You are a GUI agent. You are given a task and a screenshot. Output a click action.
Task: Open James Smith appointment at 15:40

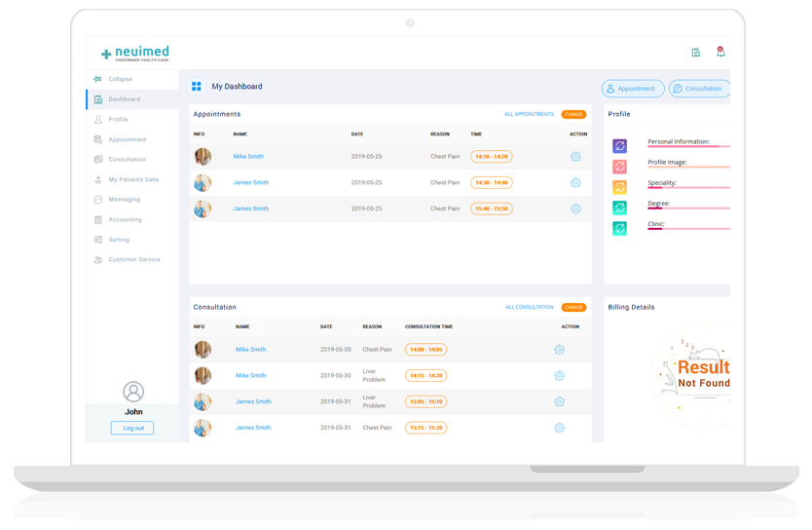tap(250, 208)
